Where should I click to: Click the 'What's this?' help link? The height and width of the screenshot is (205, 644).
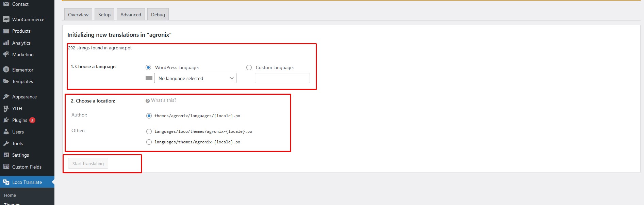pyautogui.click(x=163, y=100)
